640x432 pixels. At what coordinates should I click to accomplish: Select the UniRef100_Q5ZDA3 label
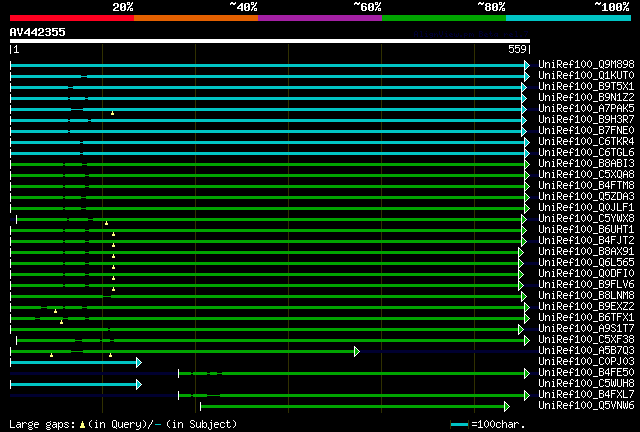pos(586,196)
